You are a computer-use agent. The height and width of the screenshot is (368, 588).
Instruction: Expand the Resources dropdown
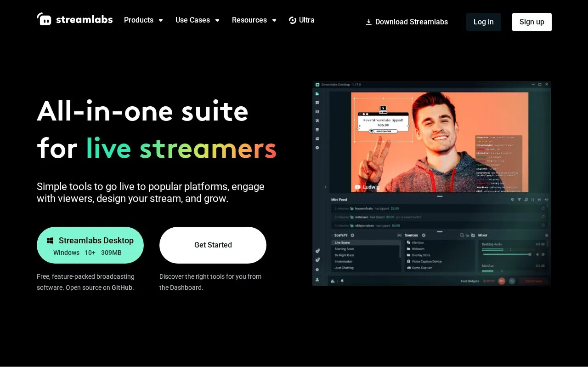point(254,20)
